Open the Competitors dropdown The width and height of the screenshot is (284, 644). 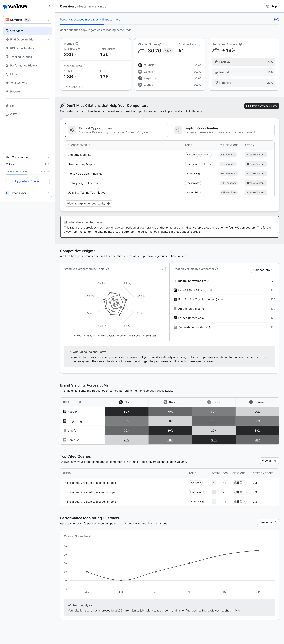click(263, 270)
